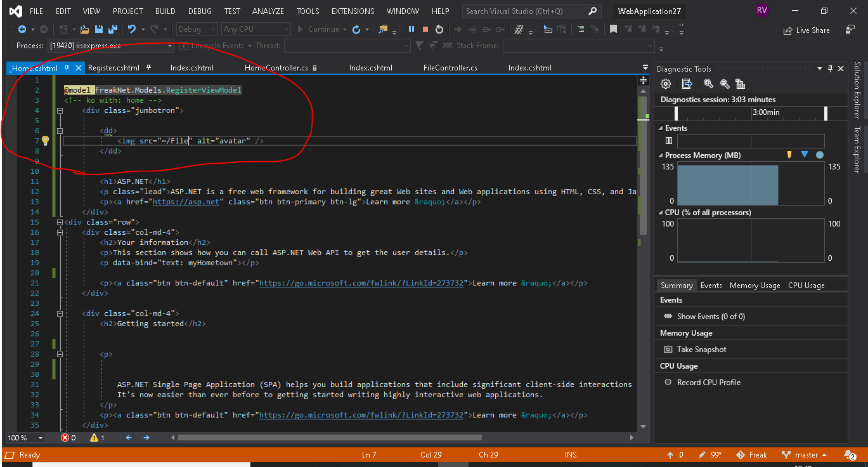Image resolution: width=868 pixels, height=467 pixels.
Task: Toggle pin on Register.cshtml tab
Action: (x=148, y=67)
